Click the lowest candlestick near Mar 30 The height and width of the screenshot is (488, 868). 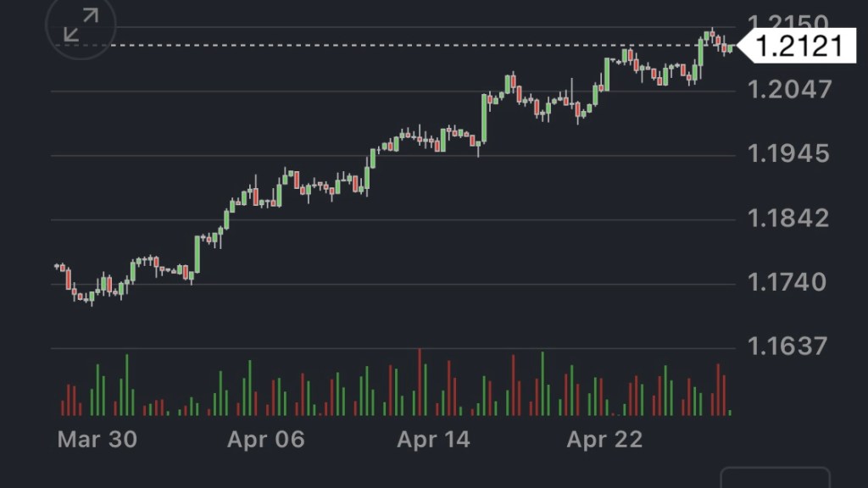point(91,297)
